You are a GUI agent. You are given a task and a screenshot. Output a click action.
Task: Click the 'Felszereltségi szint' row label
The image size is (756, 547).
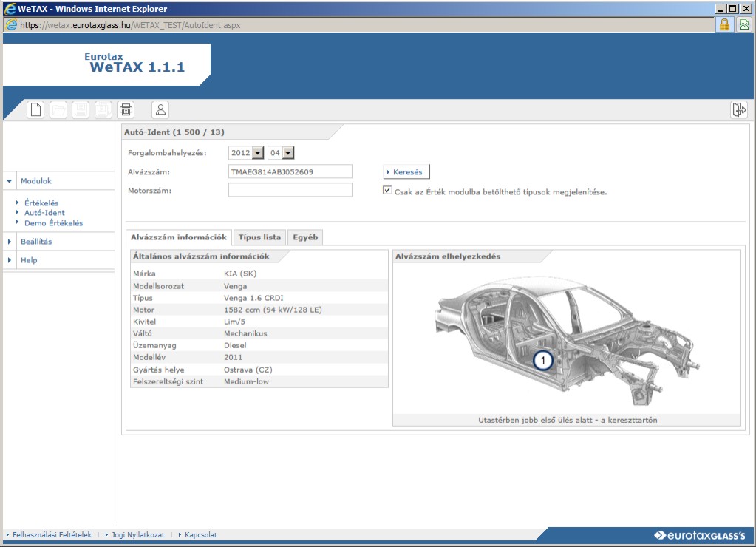(168, 381)
